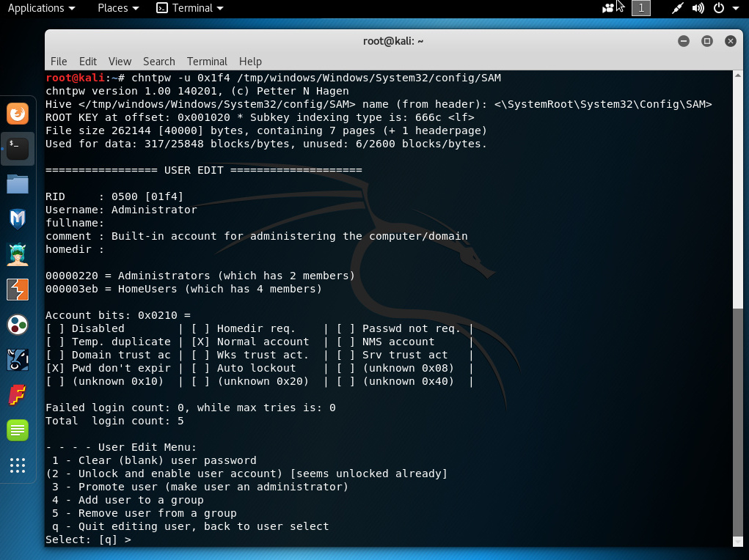
Task: Open the Files folder icon in dock
Action: pyautogui.click(x=18, y=184)
